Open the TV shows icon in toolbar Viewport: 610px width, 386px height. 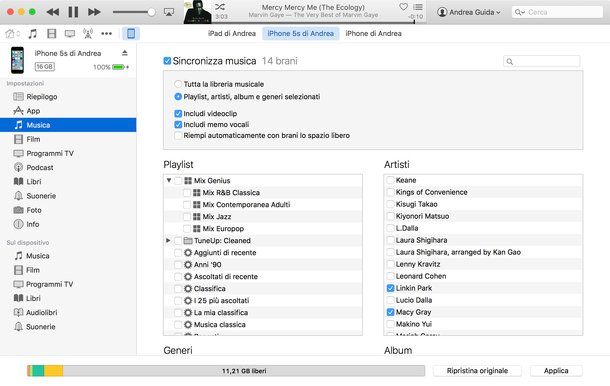coord(70,34)
